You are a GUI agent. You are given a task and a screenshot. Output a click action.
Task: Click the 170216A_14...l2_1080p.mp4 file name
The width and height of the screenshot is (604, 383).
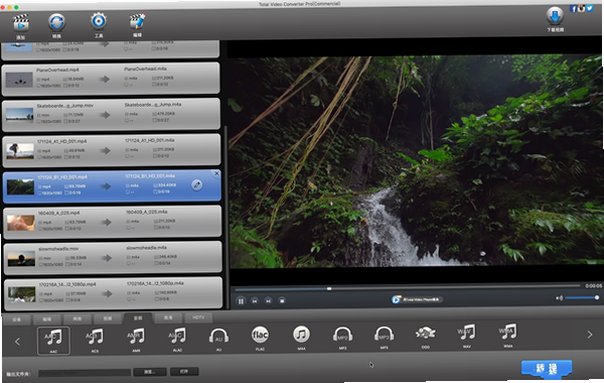[x=67, y=285]
